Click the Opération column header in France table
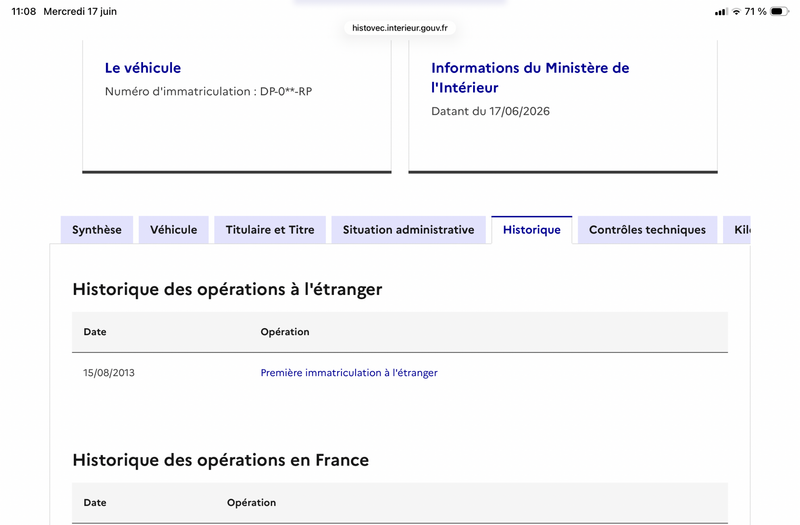This screenshot has height=525, width=800. [x=252, y=503]
